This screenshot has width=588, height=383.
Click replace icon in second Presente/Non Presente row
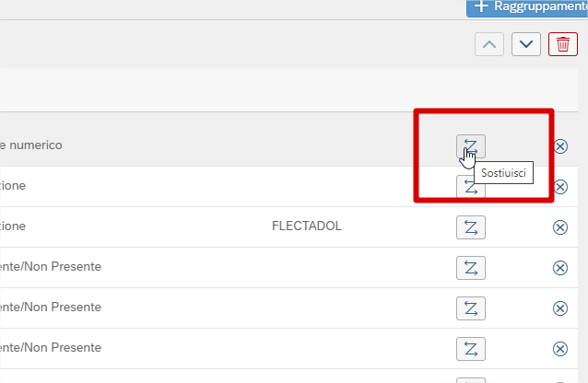(470, 308)
